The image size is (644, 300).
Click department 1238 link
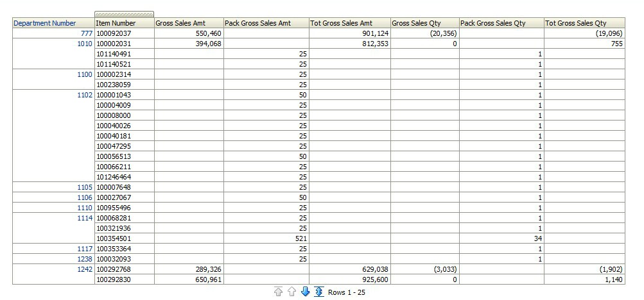[85, 259]
